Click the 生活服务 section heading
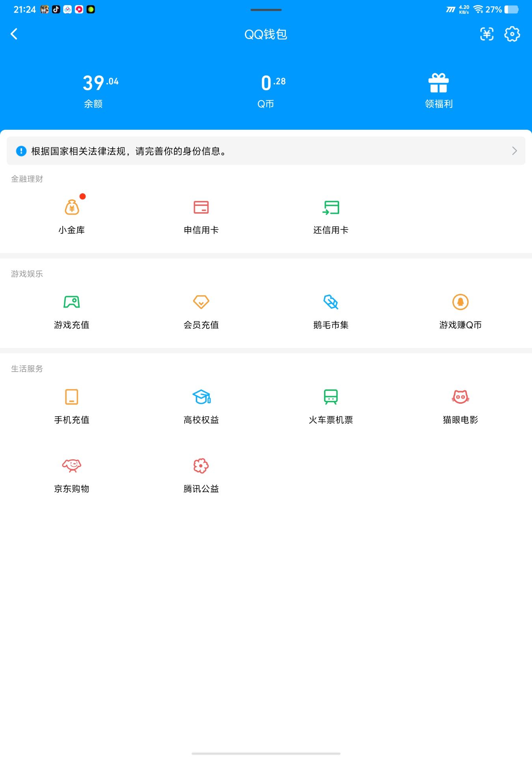The height and width of the screenshot is (757, 532). tap(27, 369)
